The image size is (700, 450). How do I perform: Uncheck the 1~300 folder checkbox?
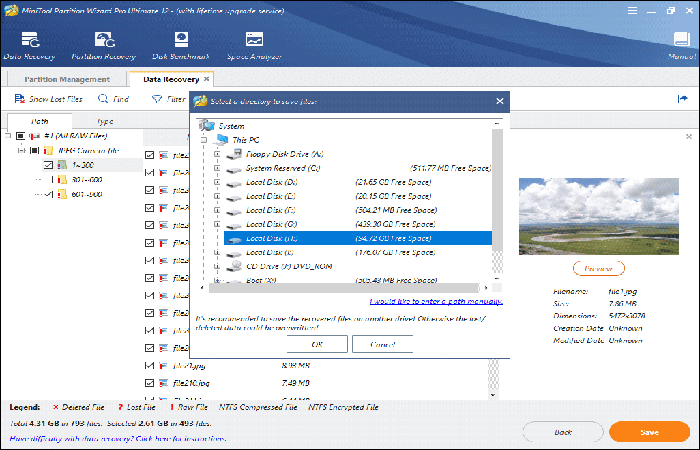(48, 165)
